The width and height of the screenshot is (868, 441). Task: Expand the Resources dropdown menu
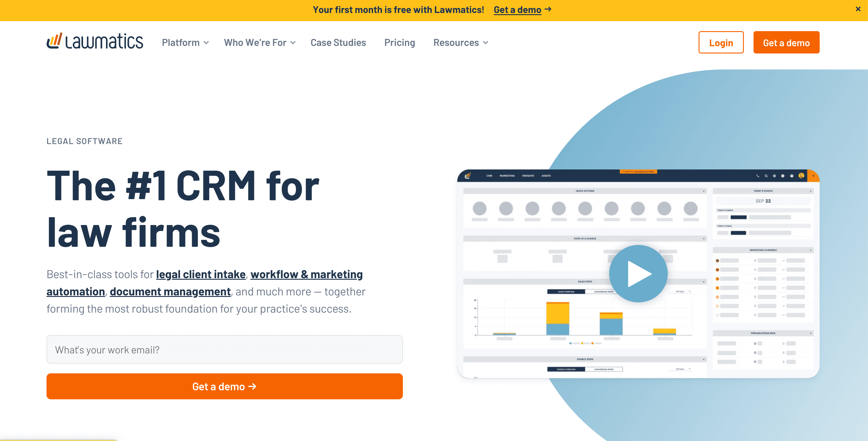coord(460,43)
